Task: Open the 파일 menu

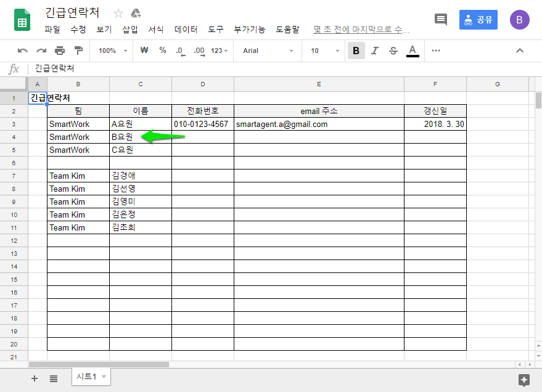Action: [52, 29]
